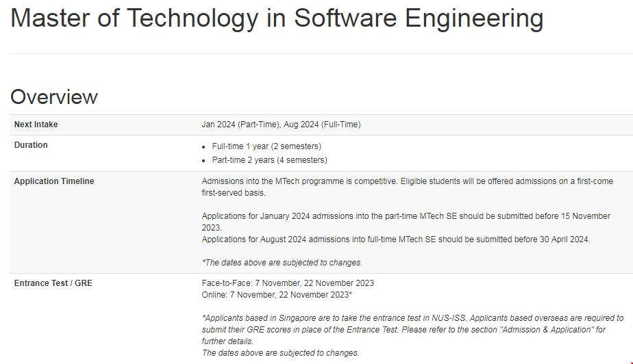Click the final dates-subject-to-change note under Entrance Test

tap(280, 353)
